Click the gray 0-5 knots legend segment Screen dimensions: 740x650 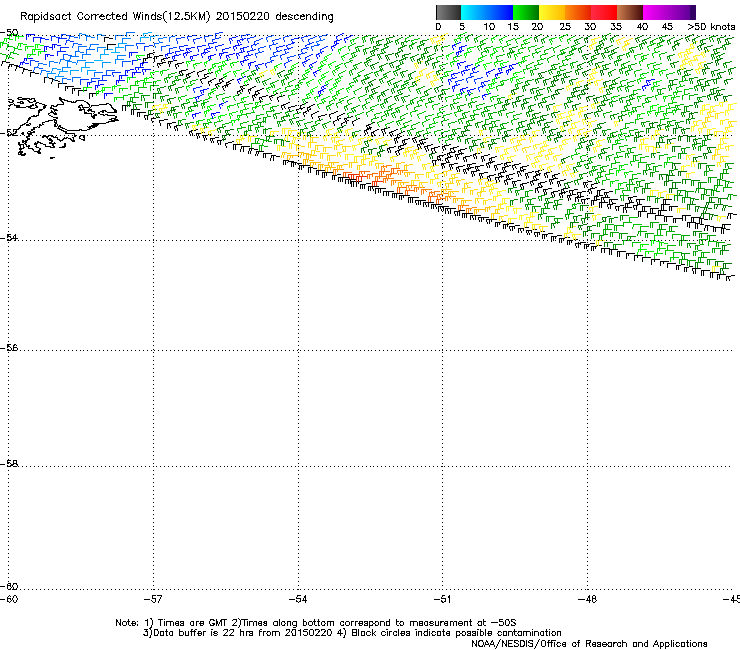click(448, 13)
